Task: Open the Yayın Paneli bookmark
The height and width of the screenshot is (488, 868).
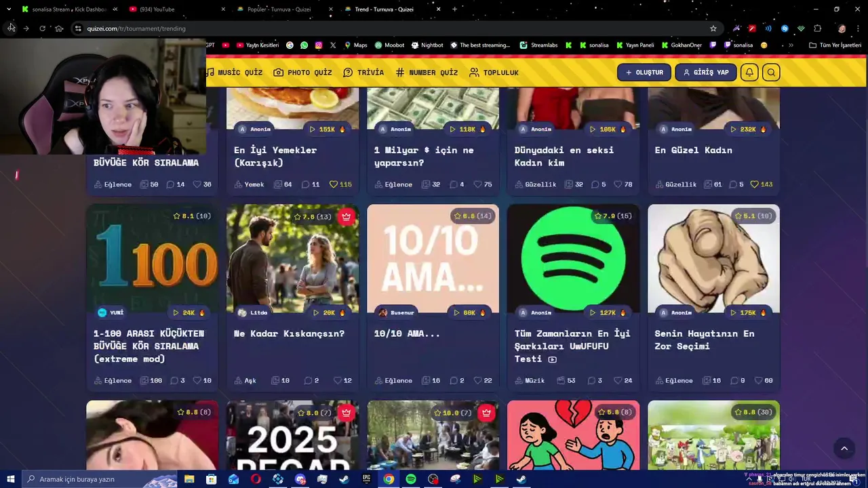Action: 635,45
